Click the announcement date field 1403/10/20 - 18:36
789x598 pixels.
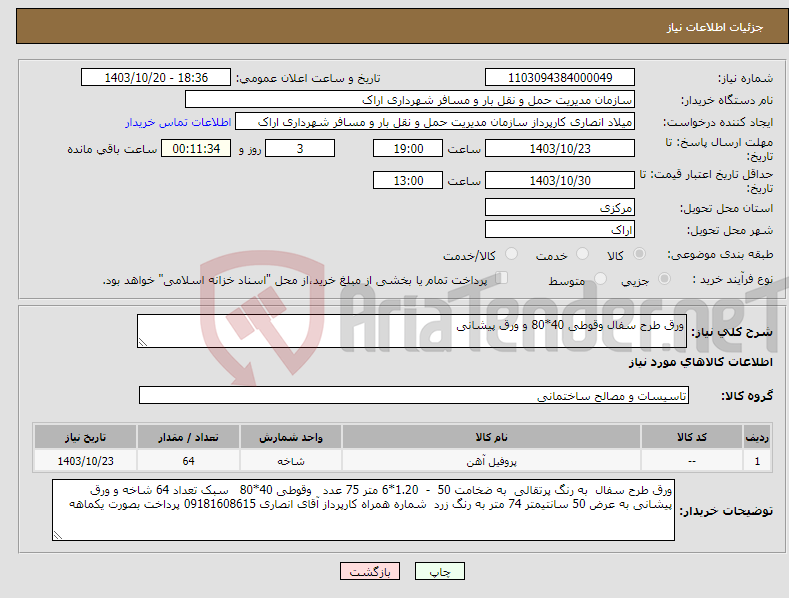[x=156, y=78]
